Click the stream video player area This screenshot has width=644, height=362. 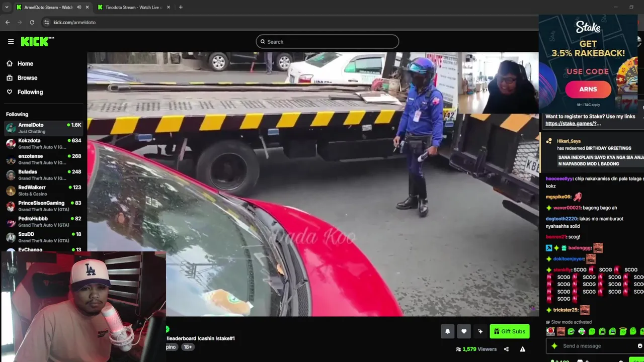(x=312, y=184)
